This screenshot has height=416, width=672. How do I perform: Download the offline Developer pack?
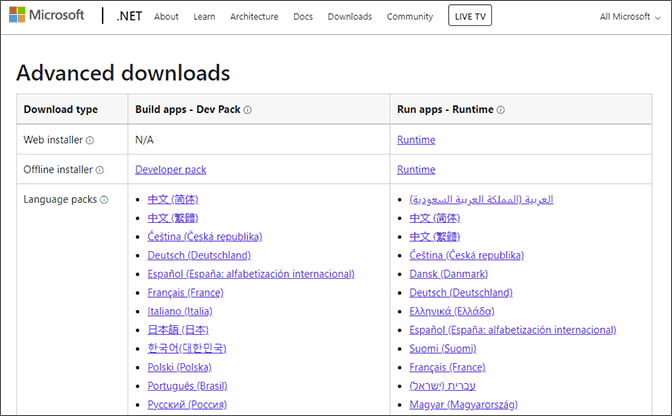coord(171,170)
